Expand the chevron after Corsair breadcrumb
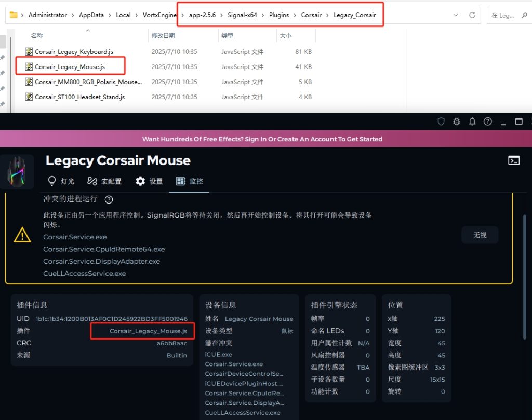Image resolution: width=532 pixels, height=420 pixels. pyautogui.click(x=327, y=15)
